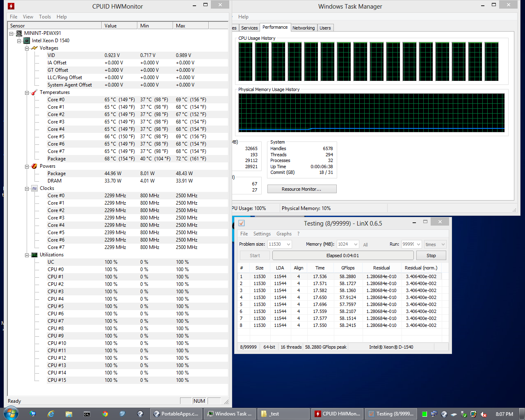Collapse the Voltages tree branch
Image resolution: width=525 pixels, height=420 pixels.
point(27,48)
